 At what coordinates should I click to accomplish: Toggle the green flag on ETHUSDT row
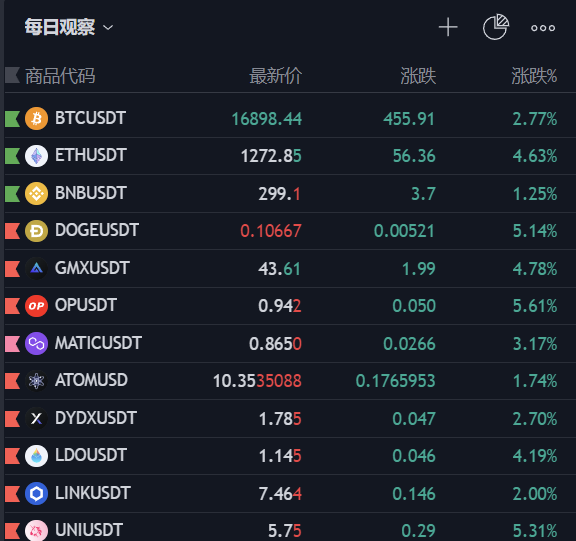click(12, 156)
